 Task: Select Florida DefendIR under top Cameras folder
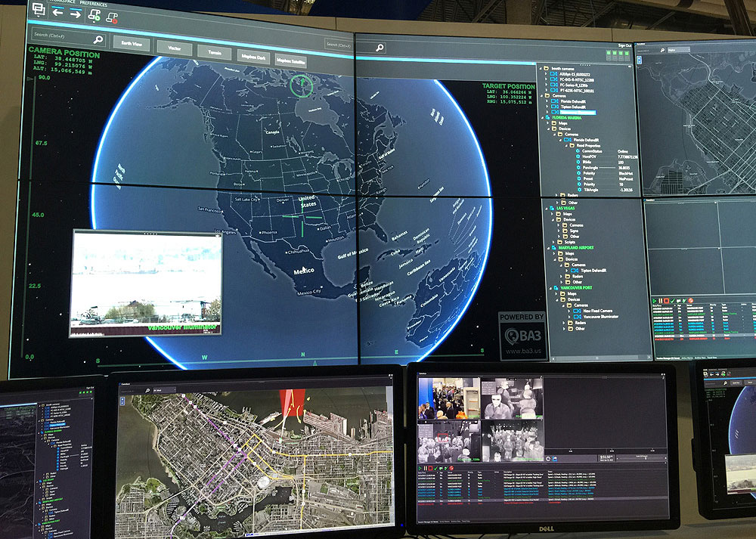coord(573,101)
